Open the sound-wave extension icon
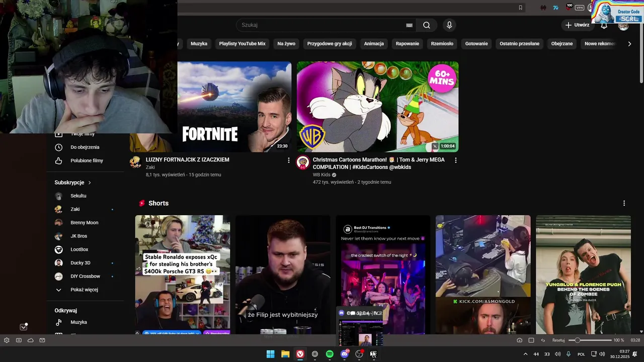 [543, 8]
